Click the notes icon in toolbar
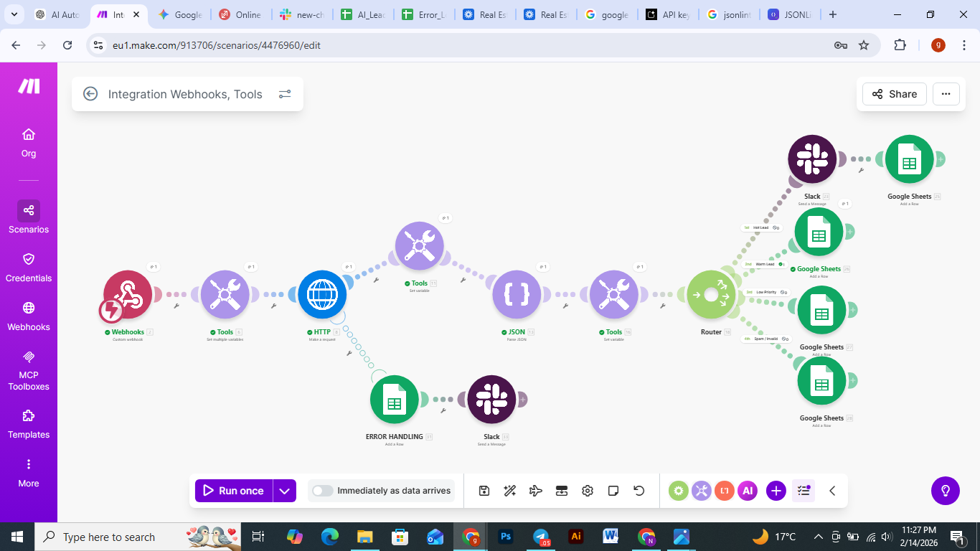The width and height of the screenshot is (980, 551). (613, 491)
